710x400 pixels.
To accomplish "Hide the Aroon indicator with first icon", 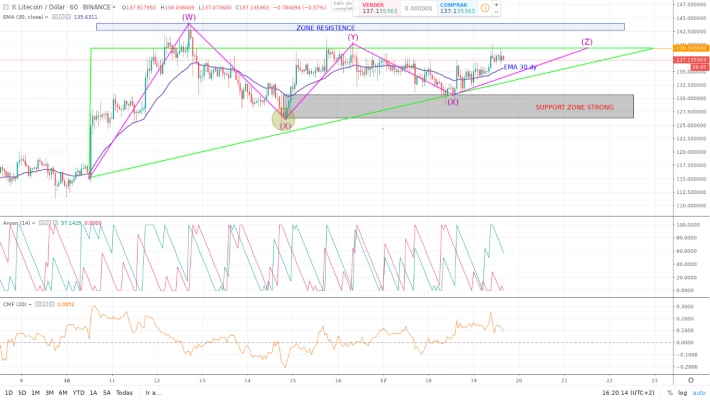I will (x=41, y=223).
